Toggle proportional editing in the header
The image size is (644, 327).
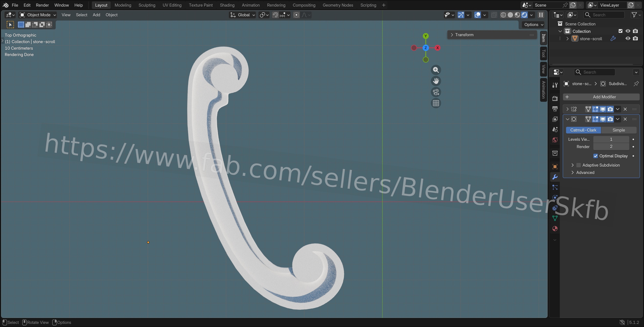click(x=296, y=15)
